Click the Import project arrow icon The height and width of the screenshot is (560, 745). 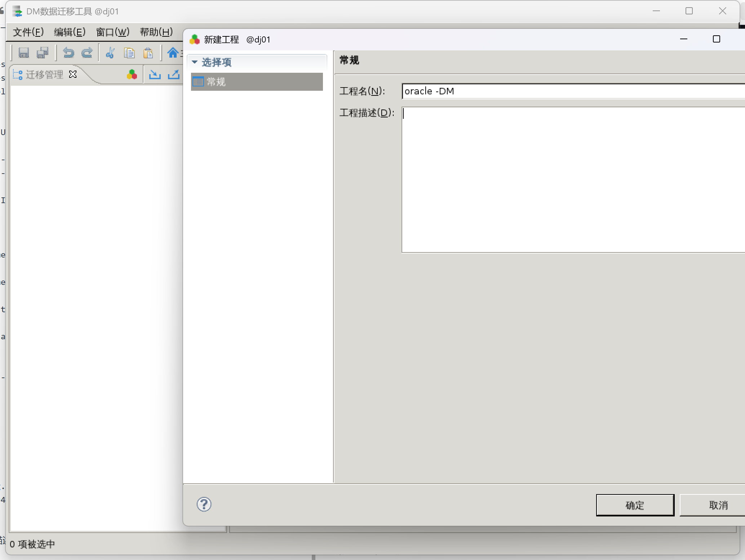pos(155,75)
